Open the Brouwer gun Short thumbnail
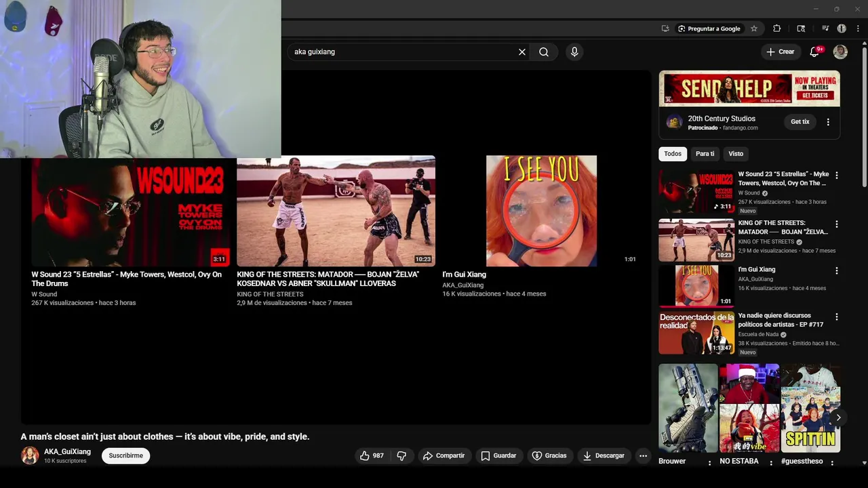868x488 pixels. point(688,408)
